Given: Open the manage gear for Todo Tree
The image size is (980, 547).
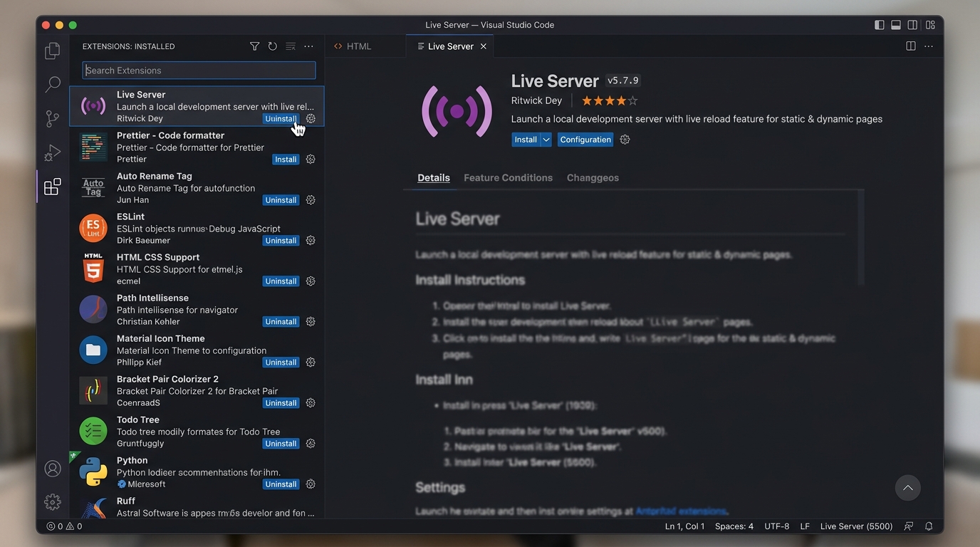Looking at the screenshot, I should pyautogui.click(x=311, y=444).
